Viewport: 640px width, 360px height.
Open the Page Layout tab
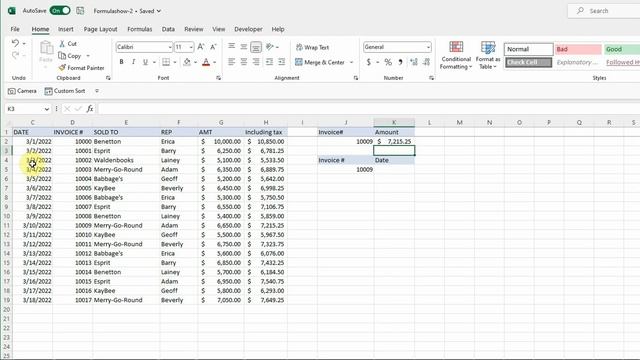pos(100,29)
